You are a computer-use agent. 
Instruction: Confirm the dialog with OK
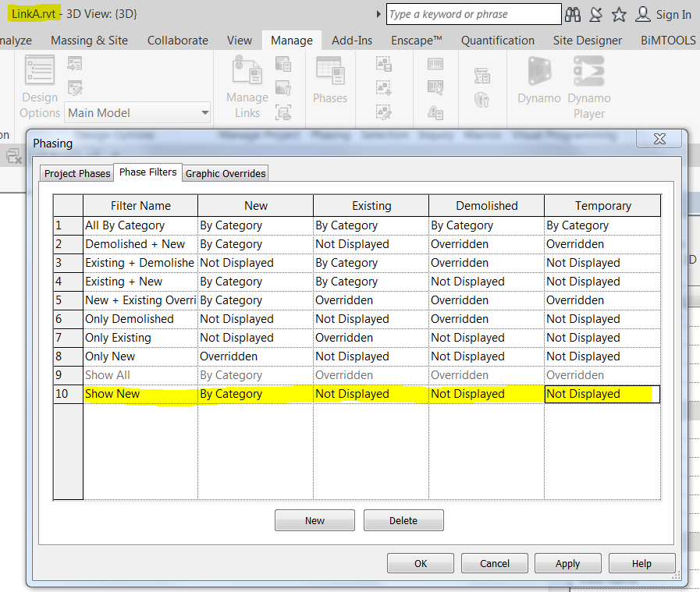click(x=421, y=563)
